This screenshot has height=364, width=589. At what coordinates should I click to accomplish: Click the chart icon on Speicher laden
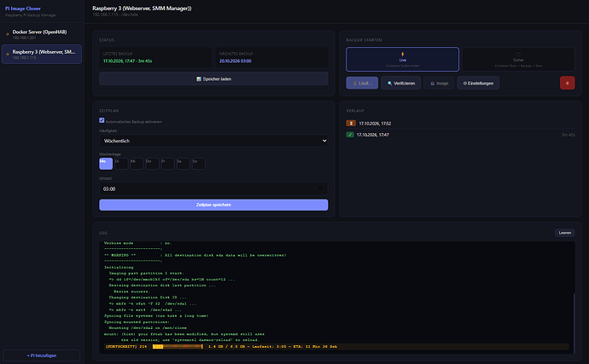(199, 78)
